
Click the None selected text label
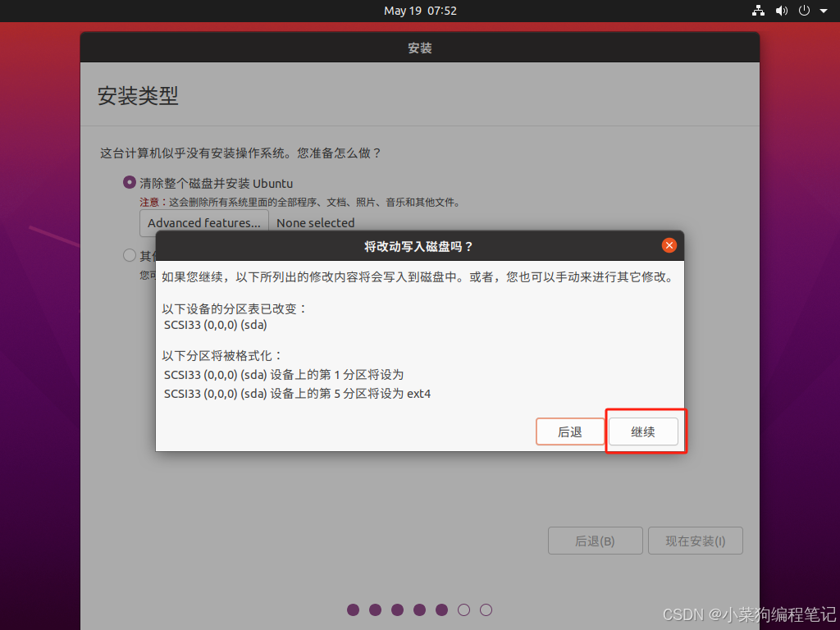(x=316, y=223)
